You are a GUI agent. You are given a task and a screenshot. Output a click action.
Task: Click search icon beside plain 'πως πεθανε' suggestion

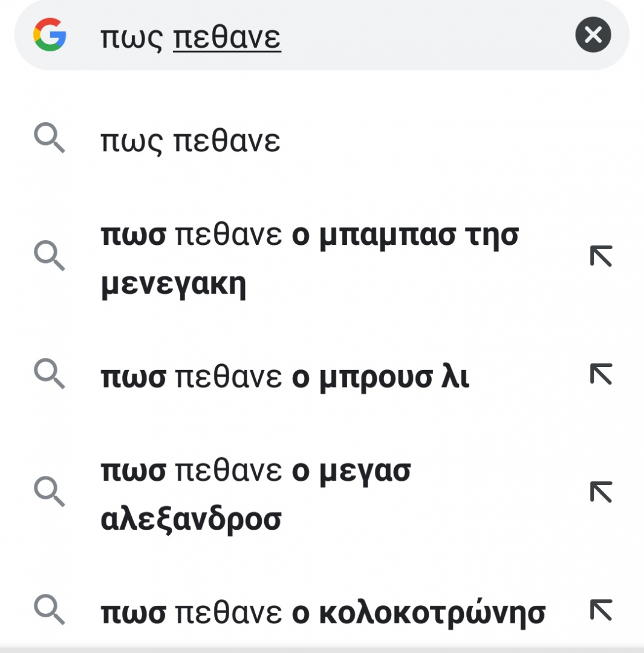pyautogui.click(x=50, y=140)
